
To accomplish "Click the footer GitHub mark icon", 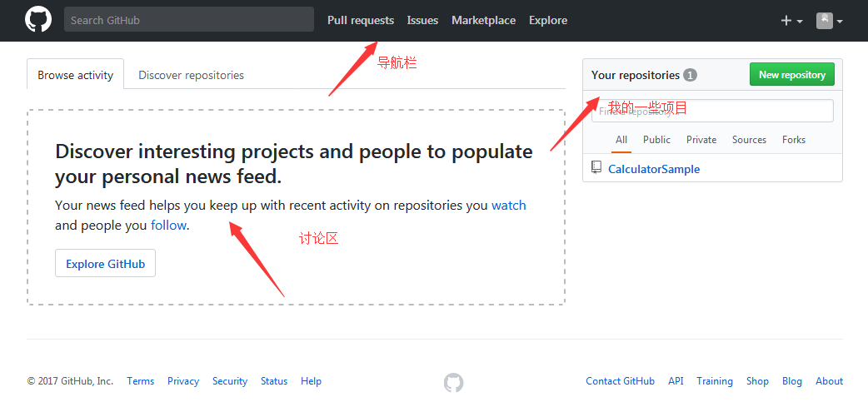I will pyautogui.click(x=453, y=382).
